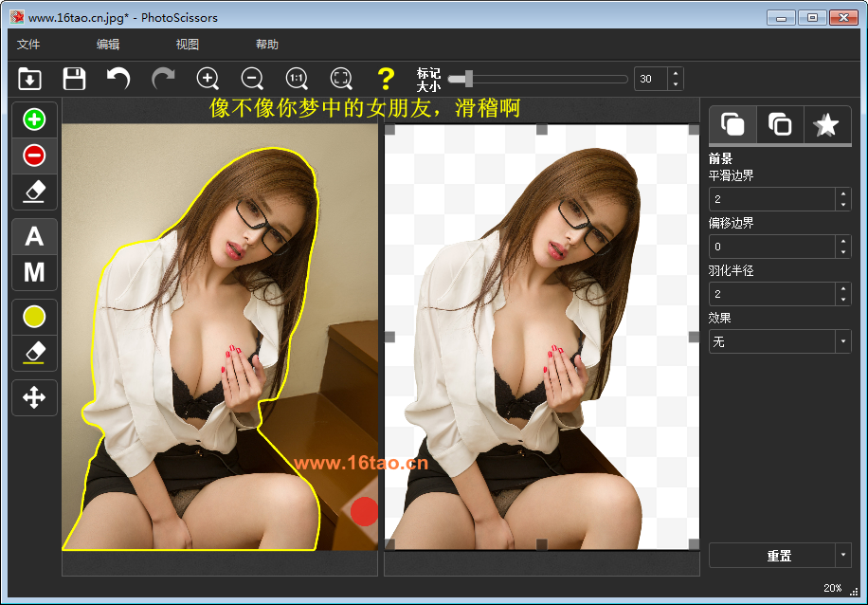Open the 文件 menu
The width and height of the screenshot is (868, 605).
tap(28, 45)
